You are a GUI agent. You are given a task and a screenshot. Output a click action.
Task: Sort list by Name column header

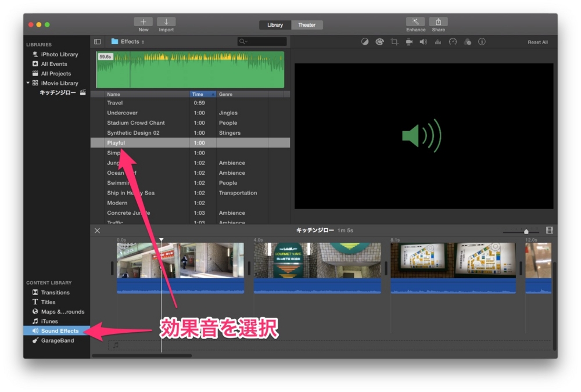147,94
